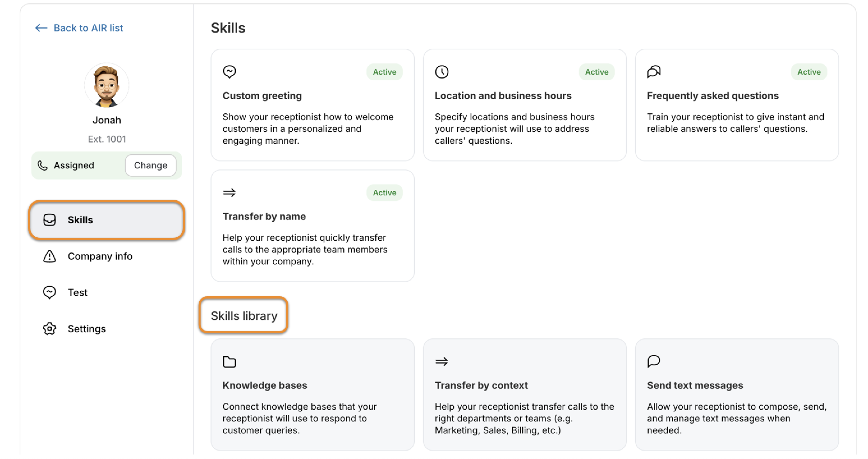Open the Settings section
The width and height of the screenshot is (868, 459).
pyautogui.click(x=87, y=329)
